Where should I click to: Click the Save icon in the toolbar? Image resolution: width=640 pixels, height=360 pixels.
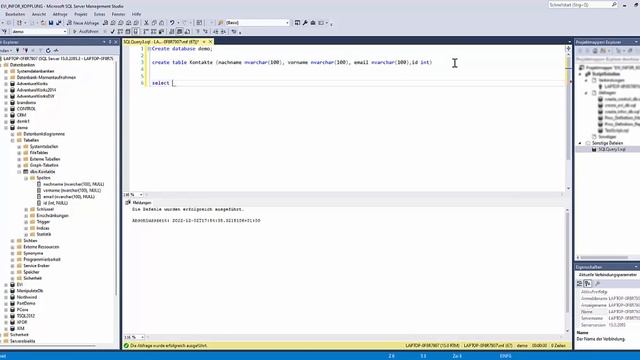tap(51, 23)
